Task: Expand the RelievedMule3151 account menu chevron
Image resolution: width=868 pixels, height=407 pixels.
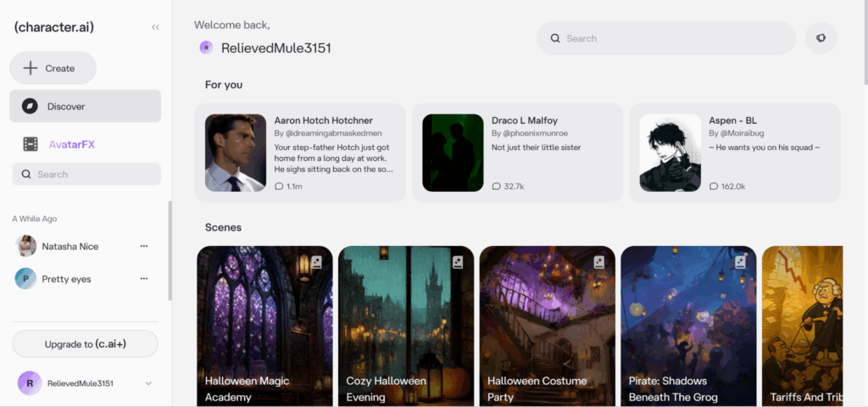Action: (148, 383)
